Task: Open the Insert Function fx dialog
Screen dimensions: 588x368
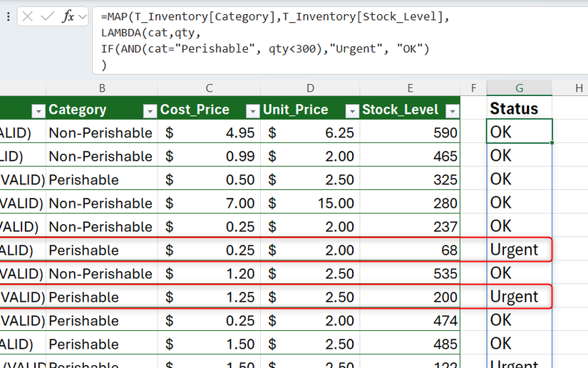Action: [68, 16]
